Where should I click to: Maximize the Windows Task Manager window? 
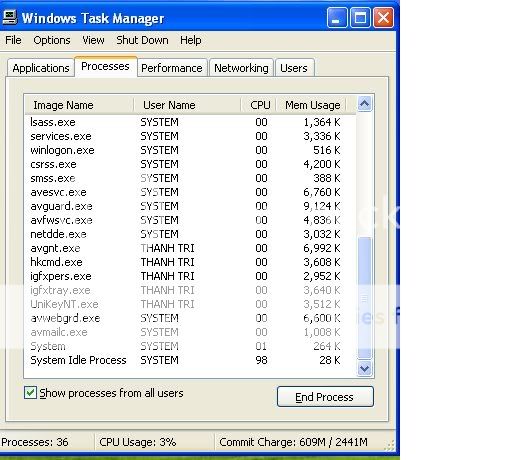(360, 18)
